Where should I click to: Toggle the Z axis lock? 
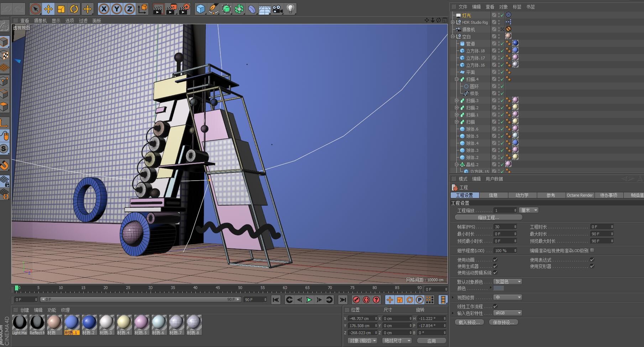point(129,9)
